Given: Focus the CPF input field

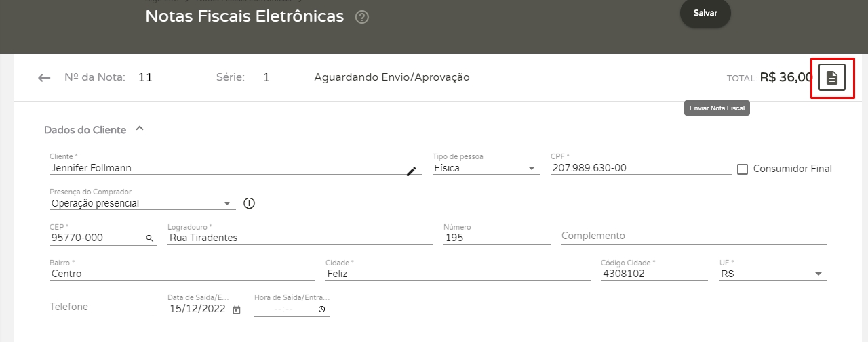Looking at the screenshot, I should tap(641, 168).
